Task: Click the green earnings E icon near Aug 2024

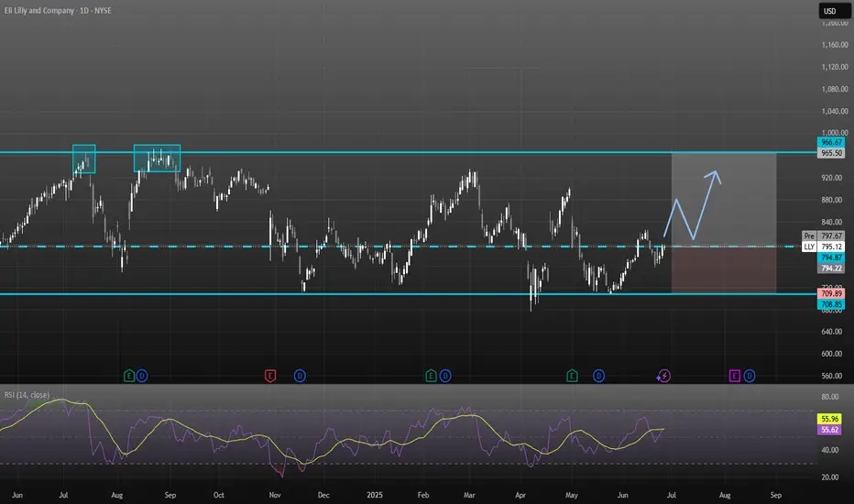Action: 129,376
